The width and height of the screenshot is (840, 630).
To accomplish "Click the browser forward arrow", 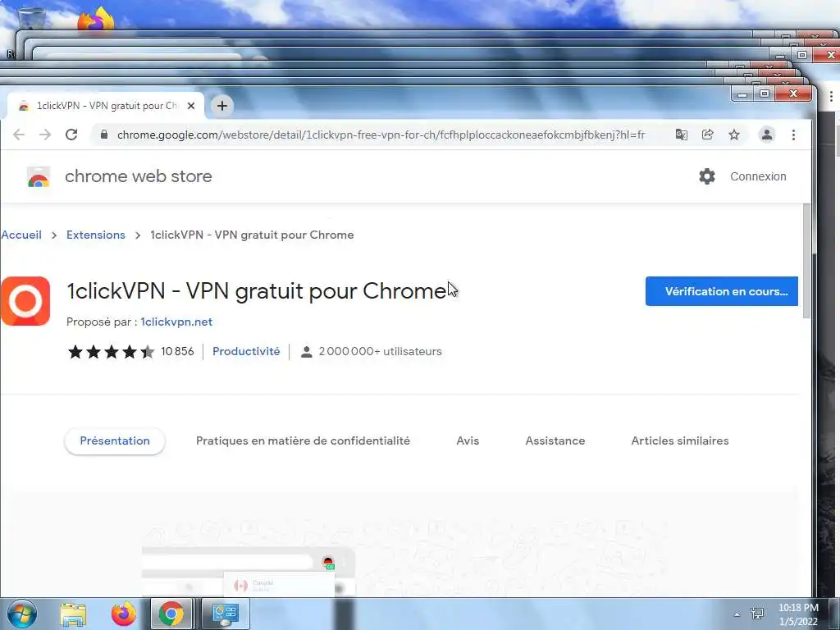I will click(45, 135).
